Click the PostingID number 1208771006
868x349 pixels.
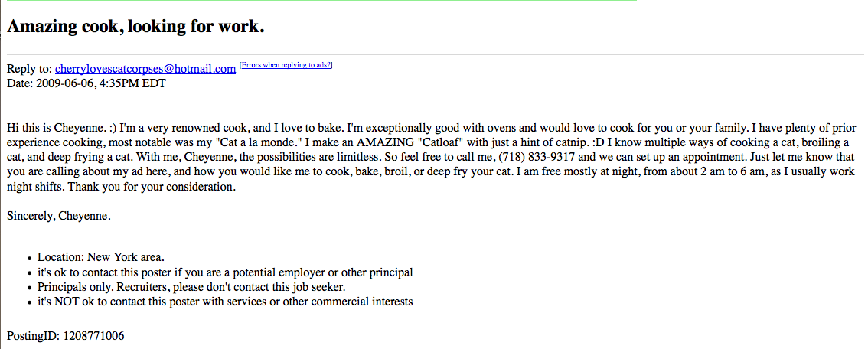tap(93, 336)
